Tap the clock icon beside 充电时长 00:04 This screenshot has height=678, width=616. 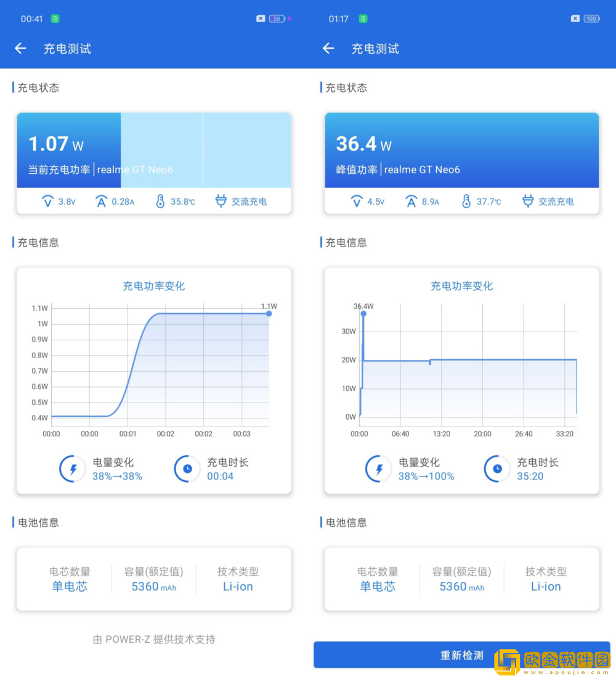(x=187, y=468)
